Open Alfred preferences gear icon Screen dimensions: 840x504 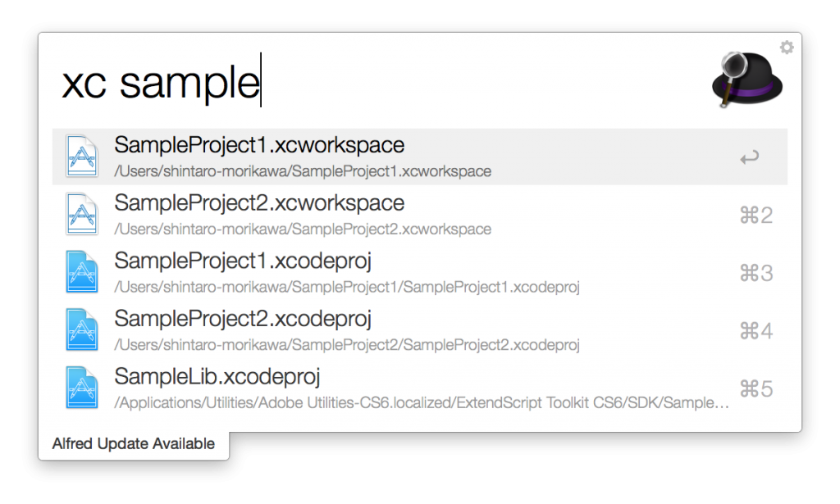tap(787, 48)
